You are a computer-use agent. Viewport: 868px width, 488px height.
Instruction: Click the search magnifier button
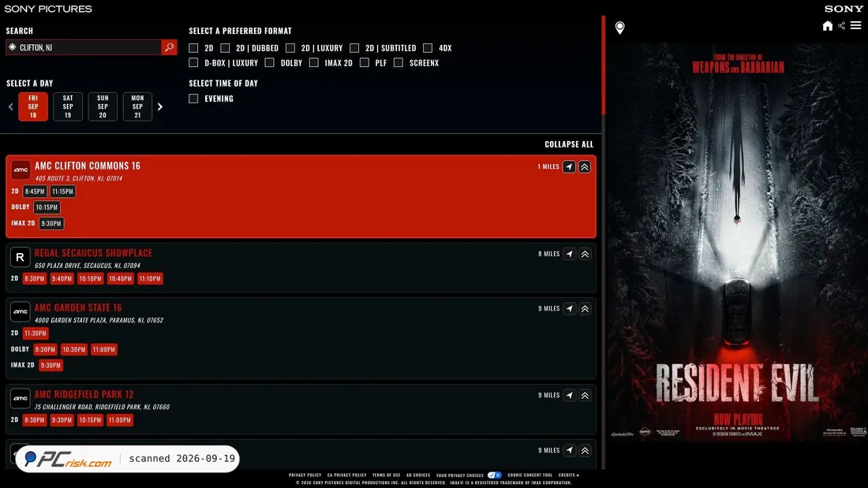coord(169,47)
